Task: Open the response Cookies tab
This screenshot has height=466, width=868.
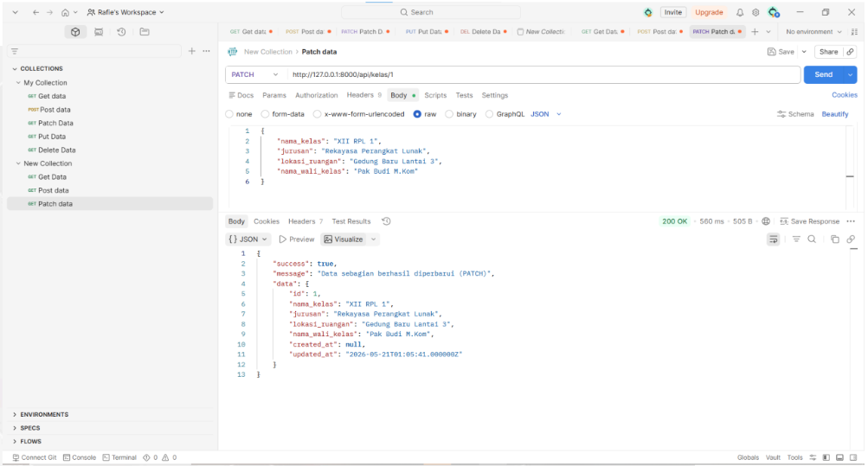Action: tap(267, 221)
